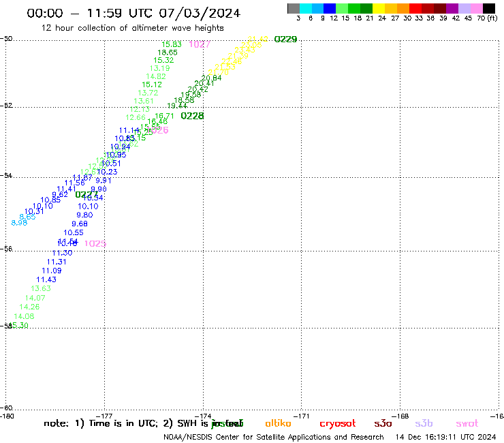Click wave height value 10.31
This screenshot has width=504, height=443.
[x=34, y=211]
